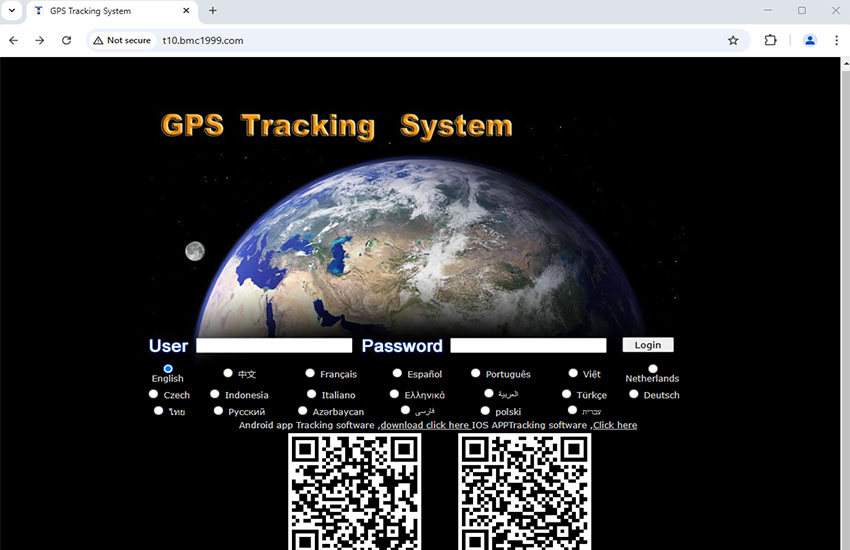Click the Android app QR code image

click(x=355, y=491)
